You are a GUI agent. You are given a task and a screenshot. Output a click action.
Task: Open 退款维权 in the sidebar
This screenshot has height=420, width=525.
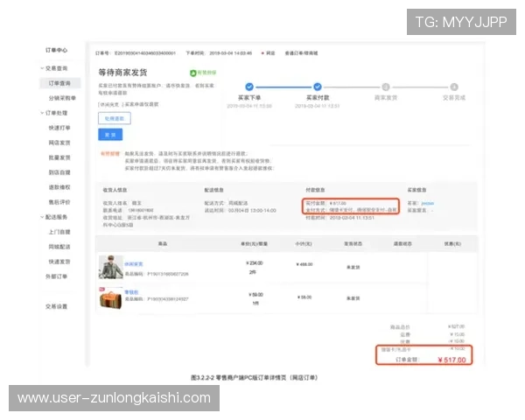[59, 187]
